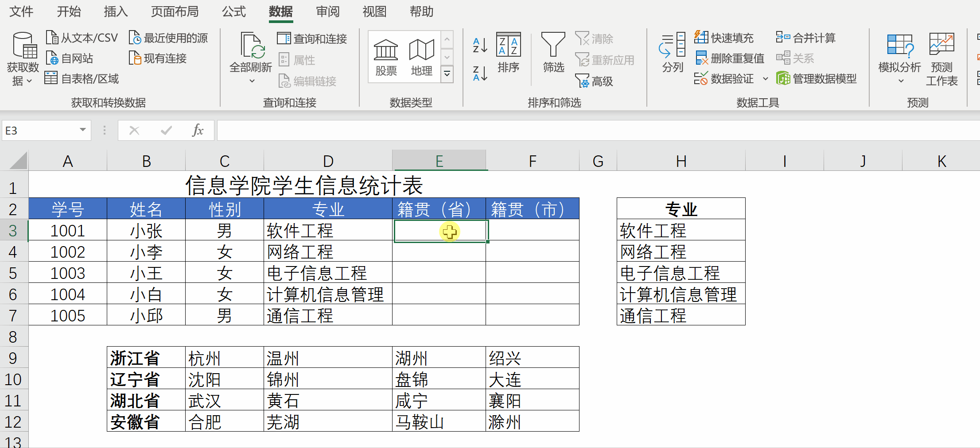Expand the Name Box dropdown

[82, 130]
